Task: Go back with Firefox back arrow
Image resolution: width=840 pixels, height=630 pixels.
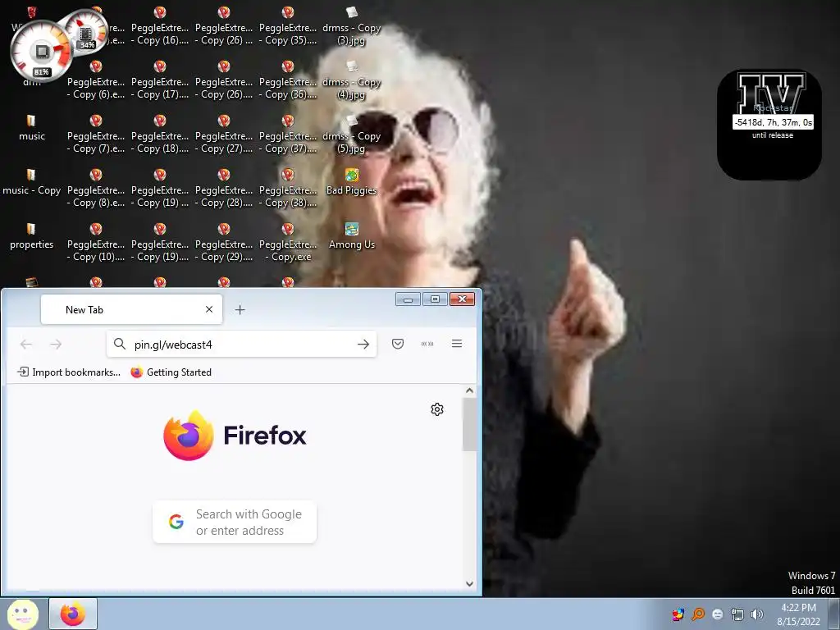Action: pos(25,344)
